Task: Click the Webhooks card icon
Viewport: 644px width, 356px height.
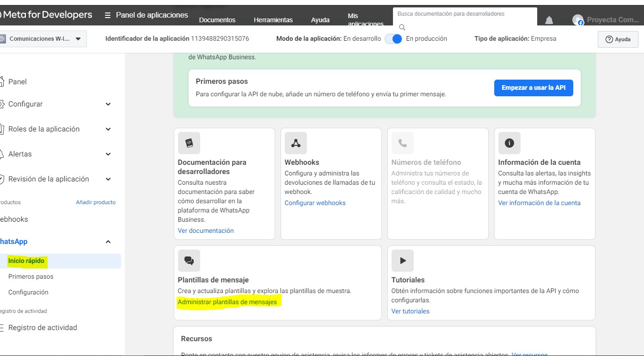Action: 296,143
